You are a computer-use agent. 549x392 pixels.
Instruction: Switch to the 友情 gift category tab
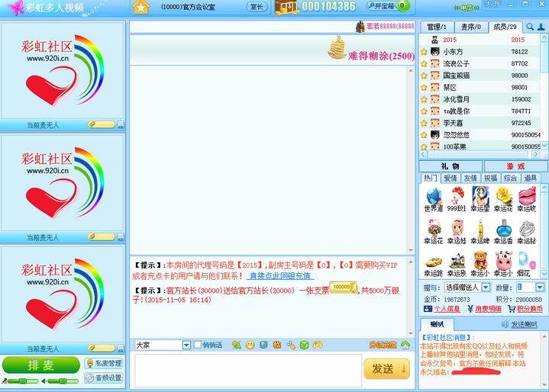click(x=470, y=178)
